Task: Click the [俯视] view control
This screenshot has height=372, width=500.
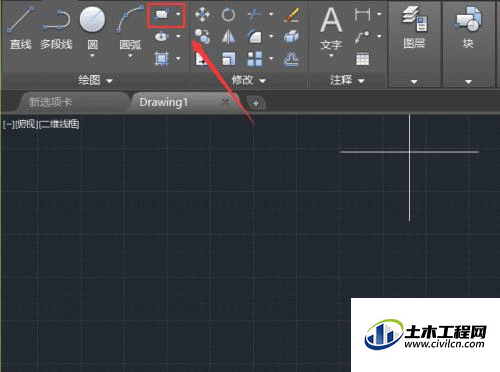Action: point(26,125)
